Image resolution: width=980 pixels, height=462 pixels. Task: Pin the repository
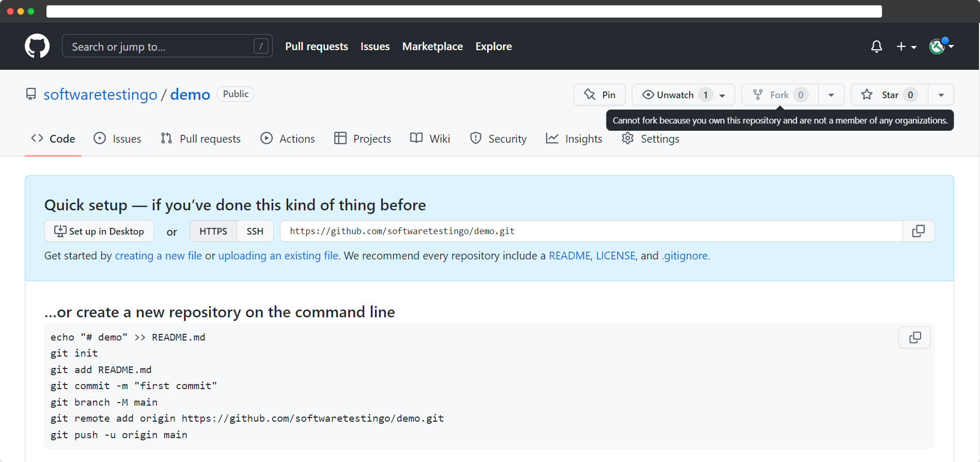pyautogui.click(x=599, y=95)
